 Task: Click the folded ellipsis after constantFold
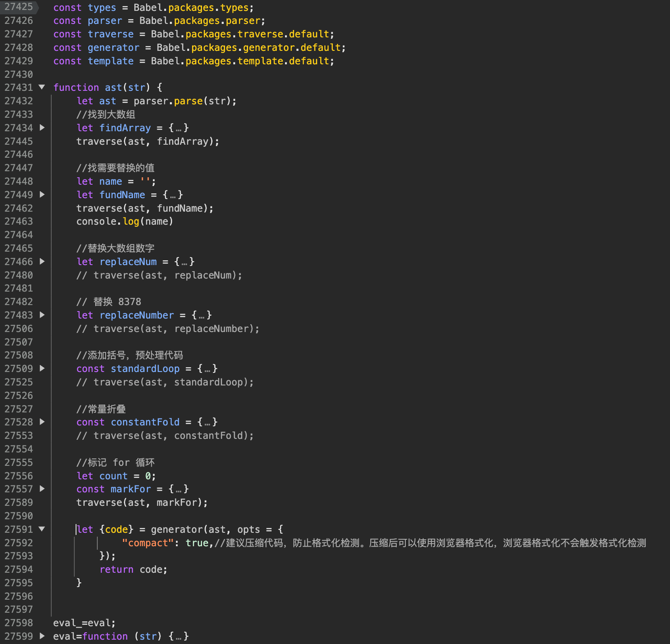[x=207, y=422]
